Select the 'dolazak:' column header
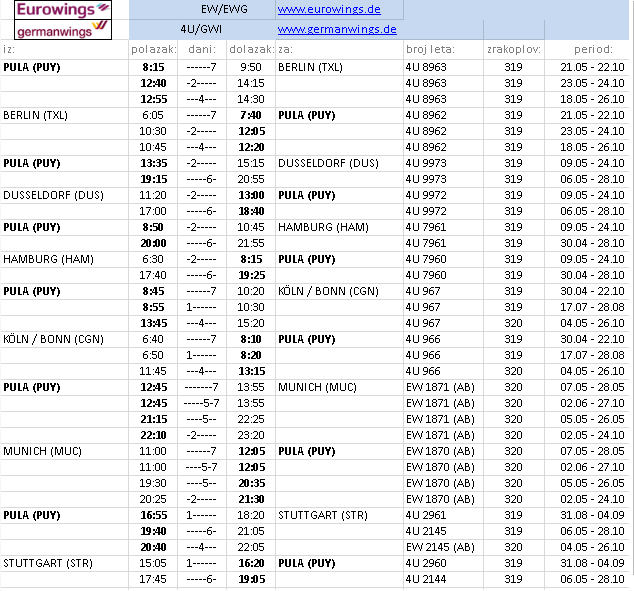 [x=251, y=49]
